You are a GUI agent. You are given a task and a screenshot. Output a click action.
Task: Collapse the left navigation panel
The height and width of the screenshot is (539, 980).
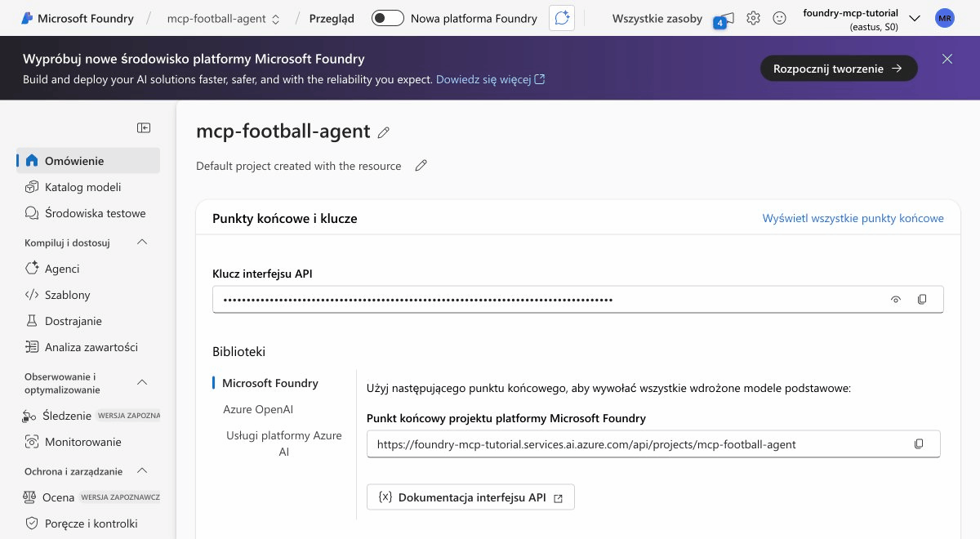144,127
